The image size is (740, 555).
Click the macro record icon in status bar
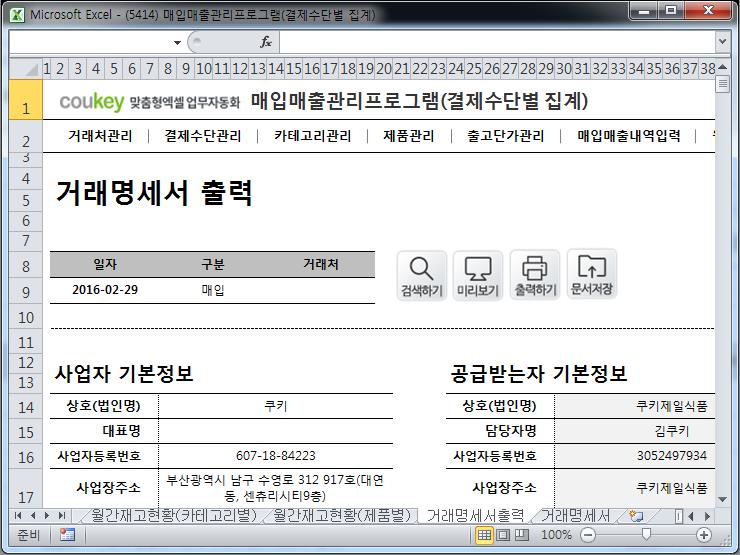67,535
